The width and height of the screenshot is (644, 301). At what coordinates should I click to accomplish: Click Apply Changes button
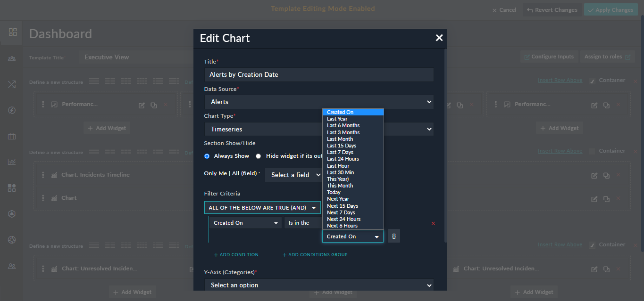(x=610, y=10)
